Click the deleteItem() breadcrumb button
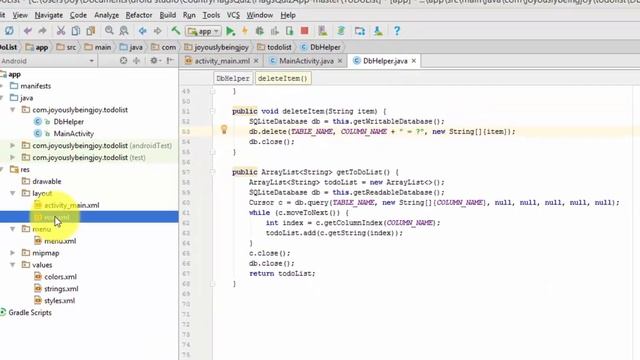Screen dimensions: 640x360 (x=283, y=78)
